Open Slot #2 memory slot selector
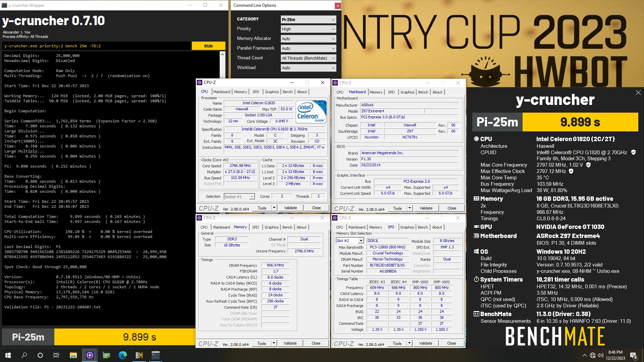Image resolution: width=644 pixels, height=362 pixels. [x=350, y=241]
